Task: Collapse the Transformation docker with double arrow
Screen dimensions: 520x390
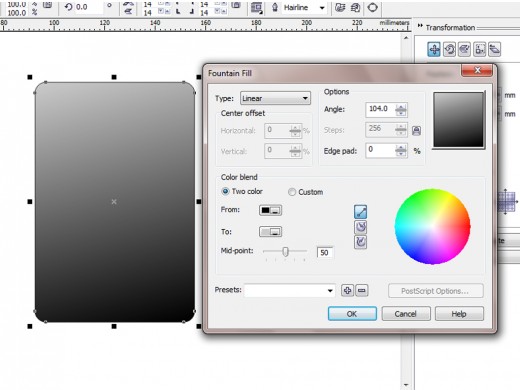Action: [420, 26]
